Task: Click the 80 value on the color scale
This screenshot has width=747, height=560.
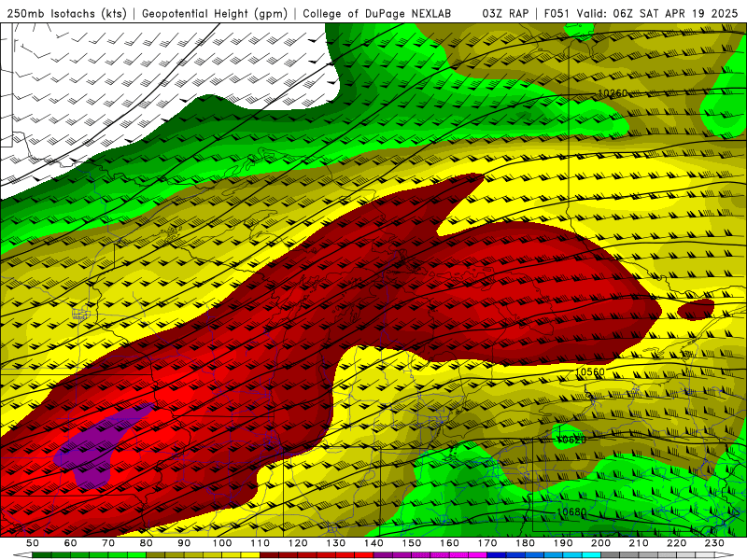Action: click(147, 543)
